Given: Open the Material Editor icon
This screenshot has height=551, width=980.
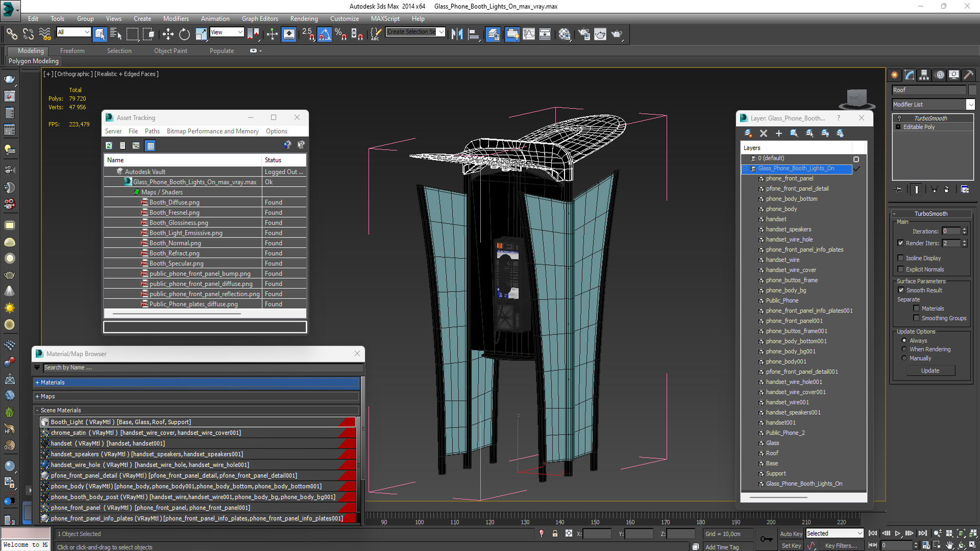Looking at the screenshot, I should point(564,34).
